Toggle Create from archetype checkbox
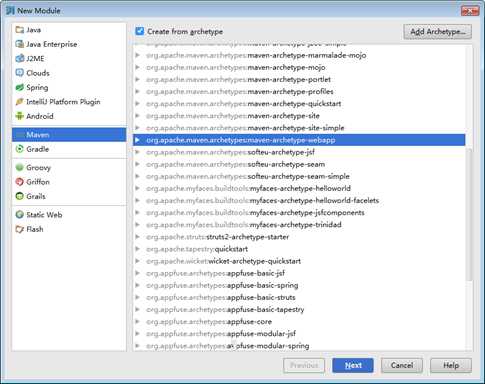Screen dimensions: 485x384 point(140,31)
